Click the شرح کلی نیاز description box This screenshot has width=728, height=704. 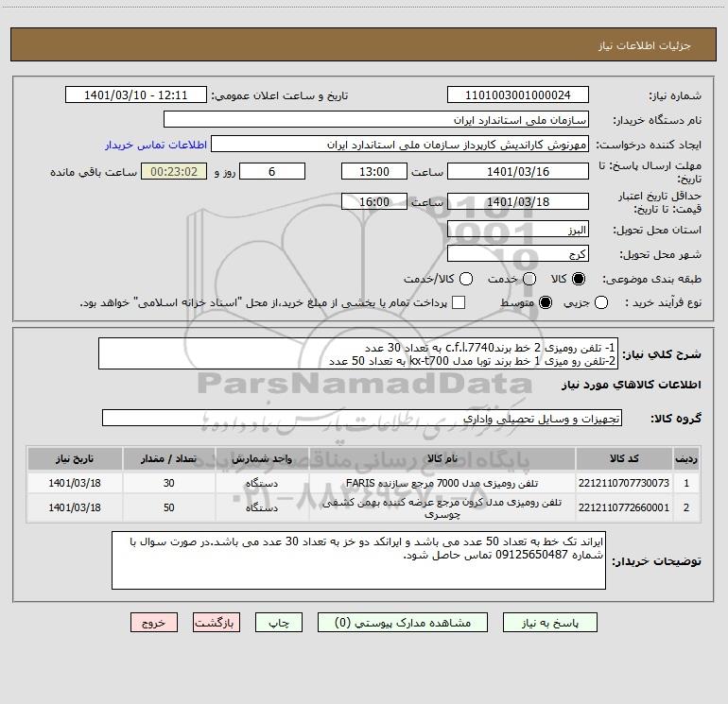tap(358, 353)
